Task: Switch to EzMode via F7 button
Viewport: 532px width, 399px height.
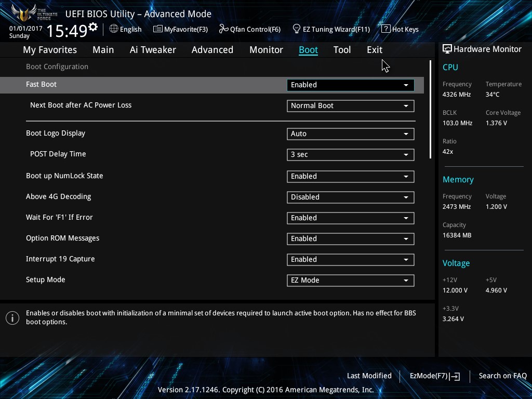Action: [434, 376]
